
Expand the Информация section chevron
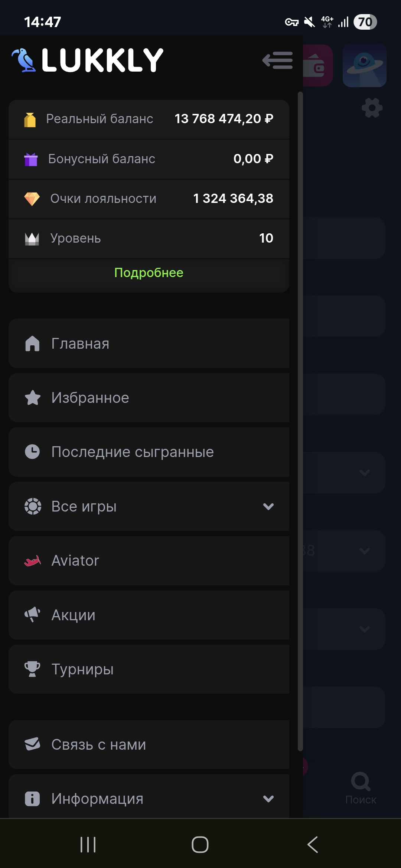pyautogui.click(x=268, y=799)
